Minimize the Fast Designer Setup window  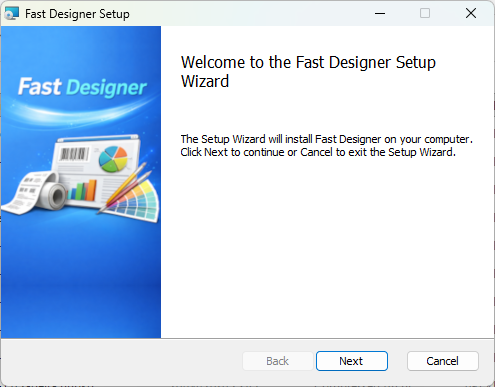(380, 13)
